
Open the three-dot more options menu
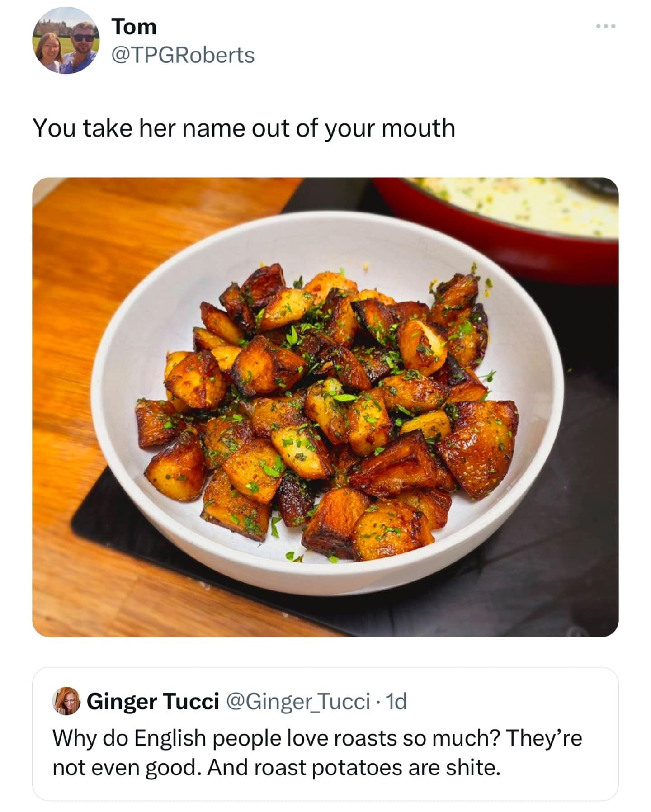pyautogui.click(x=605, y=27)
